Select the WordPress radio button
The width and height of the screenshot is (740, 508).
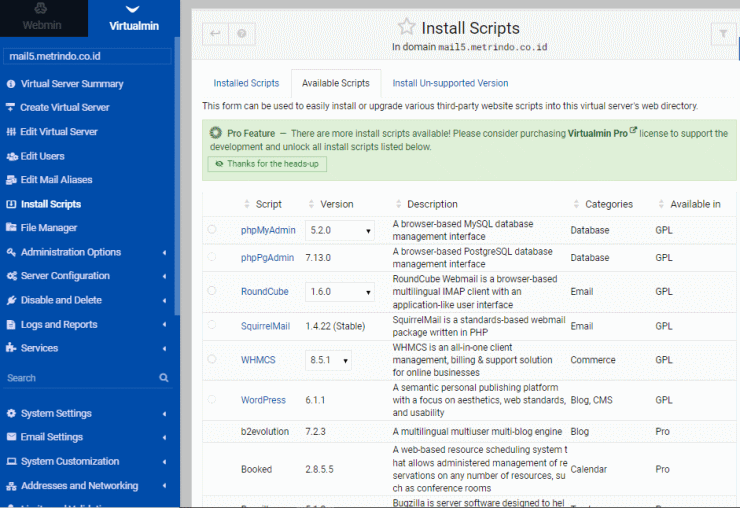212,399
